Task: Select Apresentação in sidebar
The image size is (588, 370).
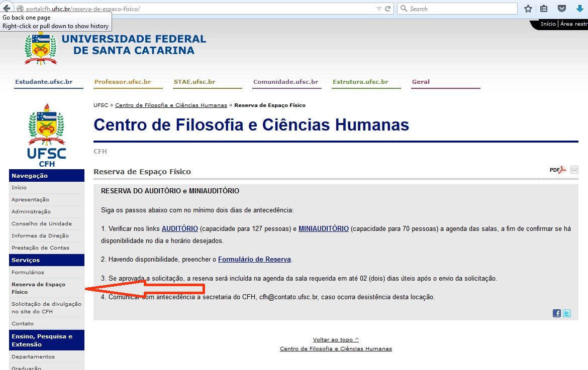Action: point(47,200)
